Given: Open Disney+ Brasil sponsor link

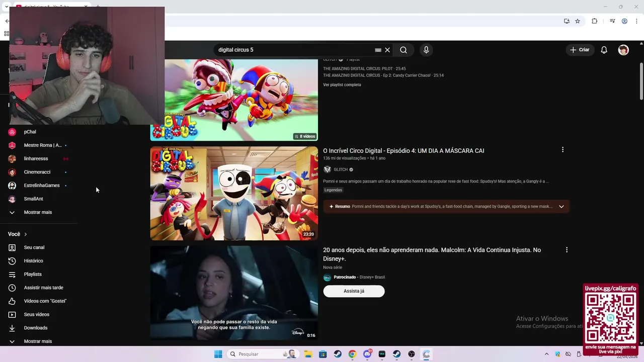Looking at the screenshot, I should coord(372,277).
